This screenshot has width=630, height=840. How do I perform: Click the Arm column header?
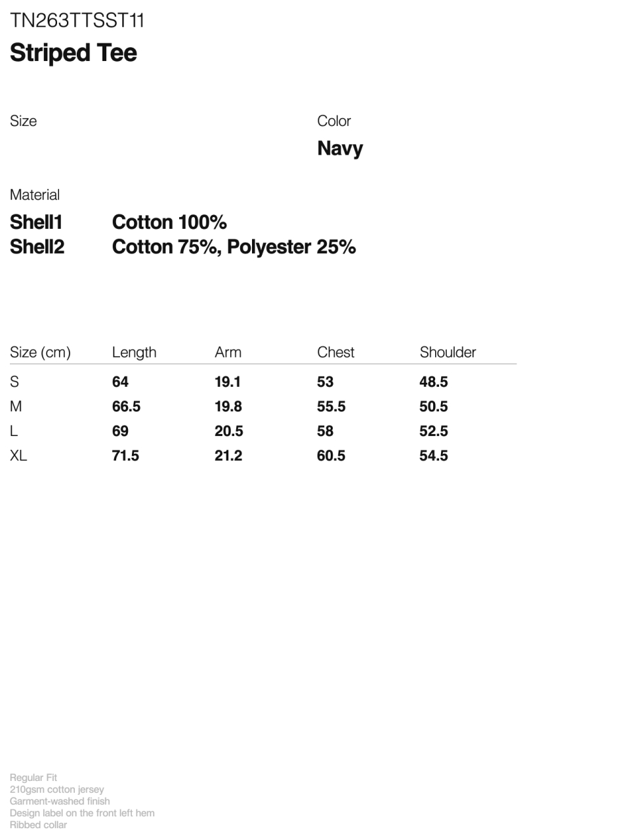[x=228, y=353]
